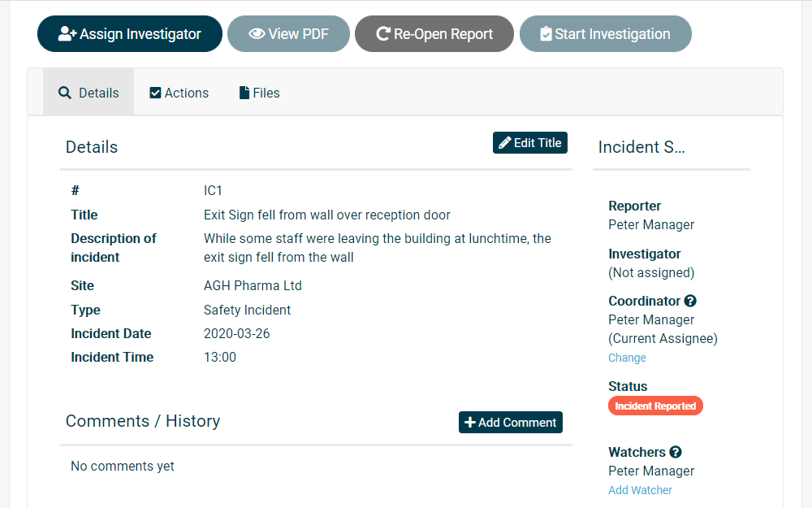Click the Watchers name Peter Manager
Screen dimensions: 812x508
click(x=651, y=471)
